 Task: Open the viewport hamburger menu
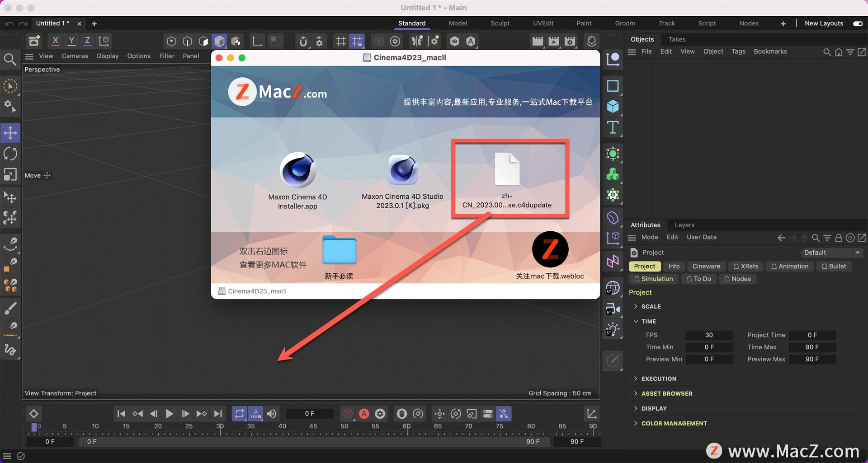[29, 56]
